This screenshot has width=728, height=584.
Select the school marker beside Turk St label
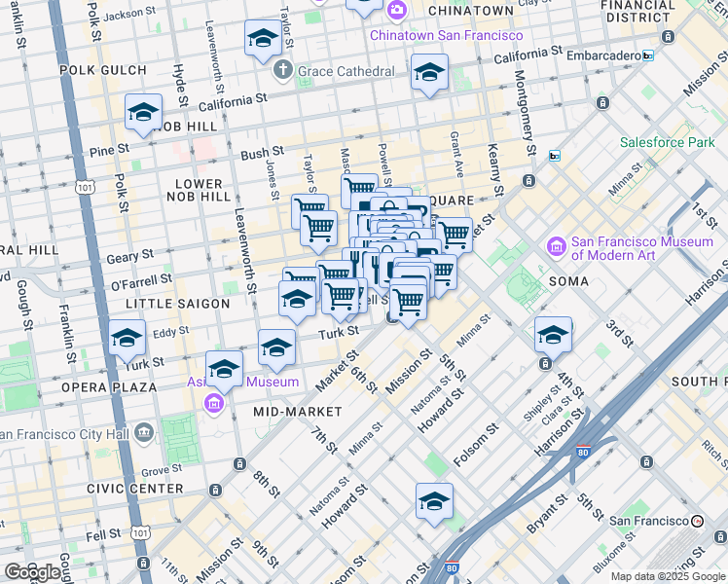[x=276, y=348]
